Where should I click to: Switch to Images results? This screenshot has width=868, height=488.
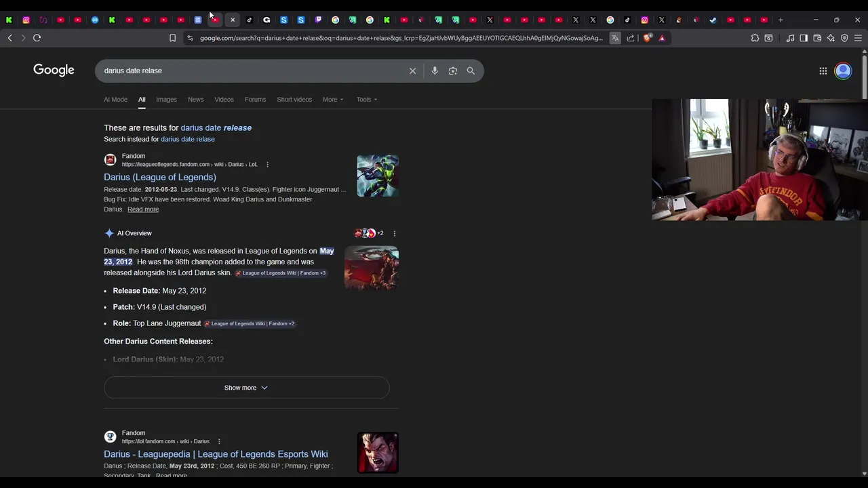[166, 100]
